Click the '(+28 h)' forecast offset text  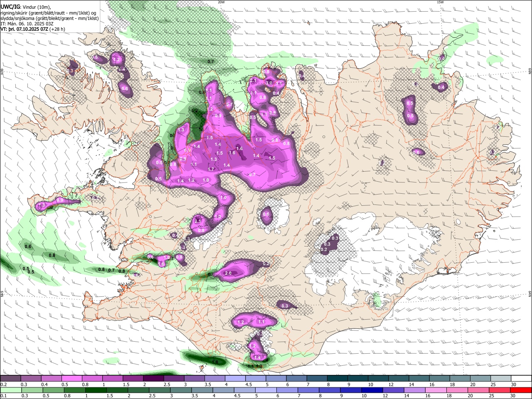coord(57,29)
